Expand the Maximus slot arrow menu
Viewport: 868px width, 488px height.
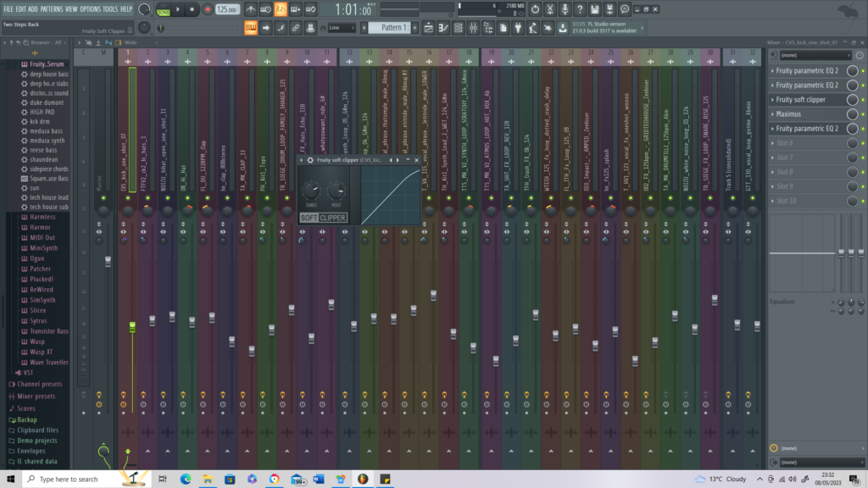(773, 114)
